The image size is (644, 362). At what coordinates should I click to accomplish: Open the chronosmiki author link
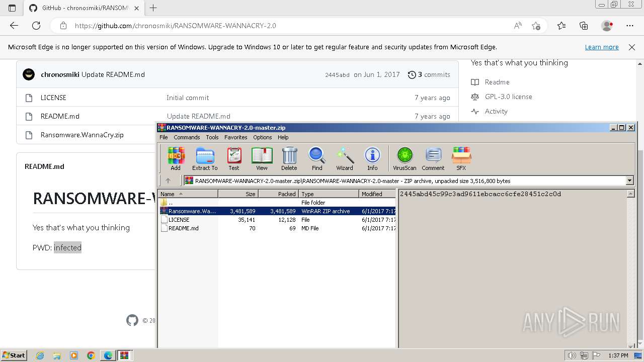[x=60, y=74]
